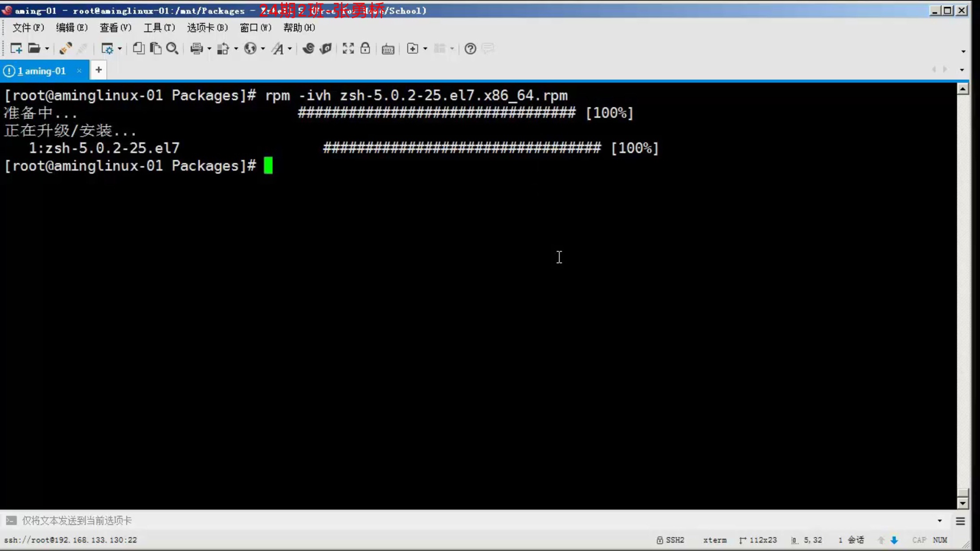
Task: Open the tab list dropdown arrow
Action: (x=962, y=70)
